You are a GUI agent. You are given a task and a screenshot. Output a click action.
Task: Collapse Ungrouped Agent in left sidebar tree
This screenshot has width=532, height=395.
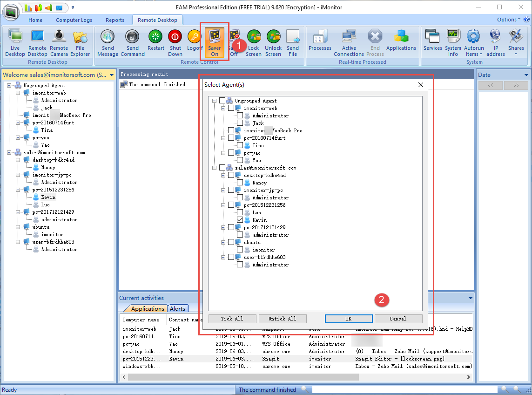point(9,86)
